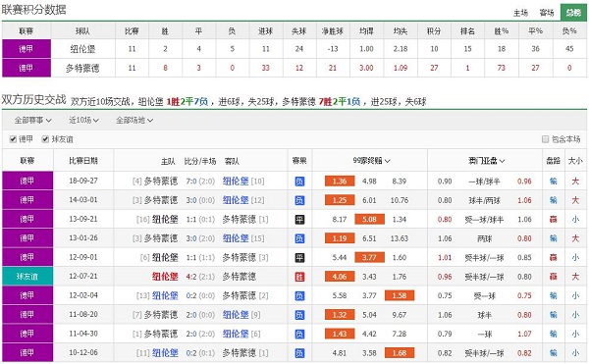Screen dimensions: 589x364
Task: Click the 负 result icon for 12-02-04 match
Action: pyautogui.click(x=299, y=295)
